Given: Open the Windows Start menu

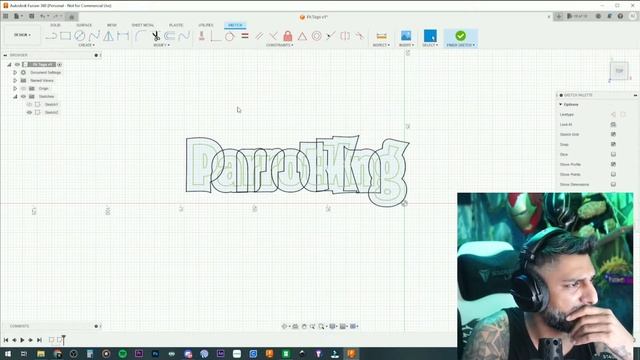Looking at the screenshot, I should [8, 354].
